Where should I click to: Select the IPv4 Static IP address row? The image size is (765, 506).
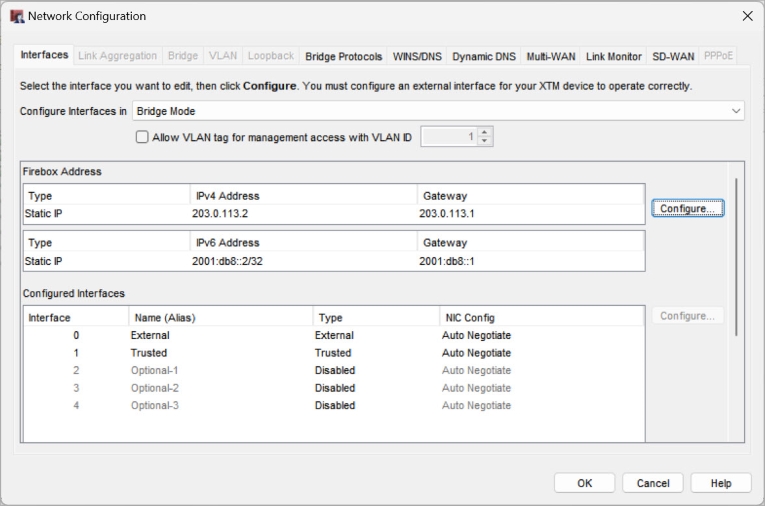pos(330,214)
